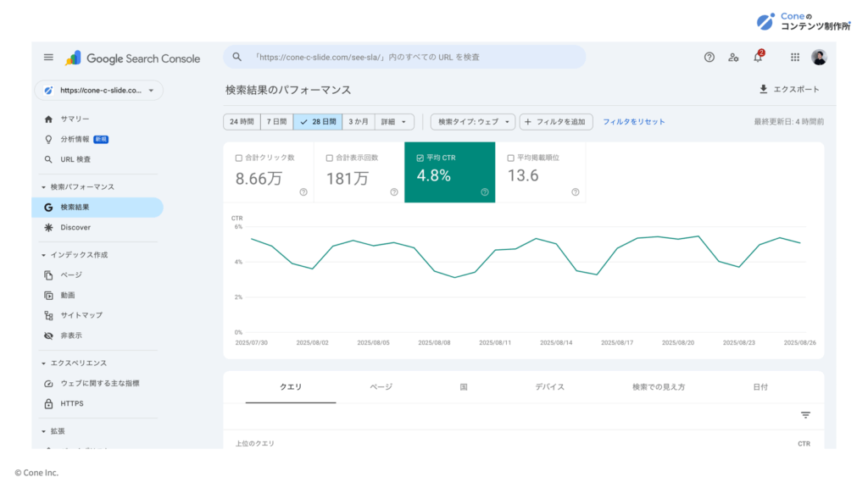Select the 24 時間 date range

[242, 122]
